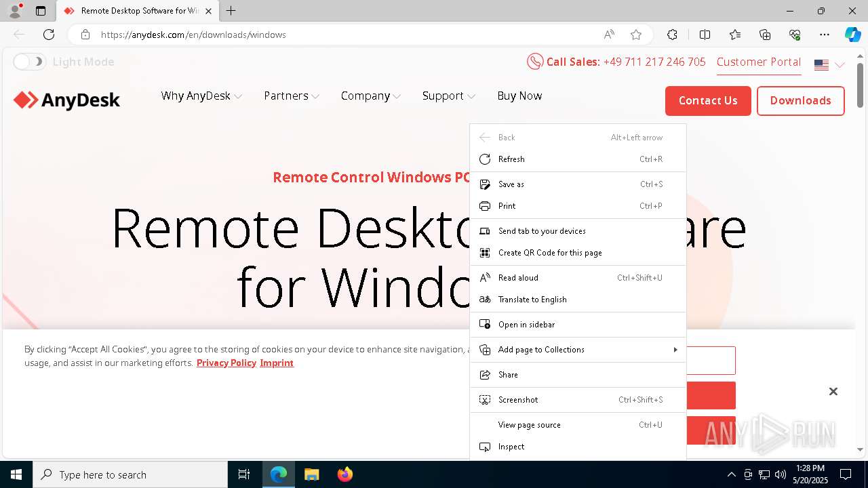Expand the language flag selector

pyautogui.click(x=829, y=65)
